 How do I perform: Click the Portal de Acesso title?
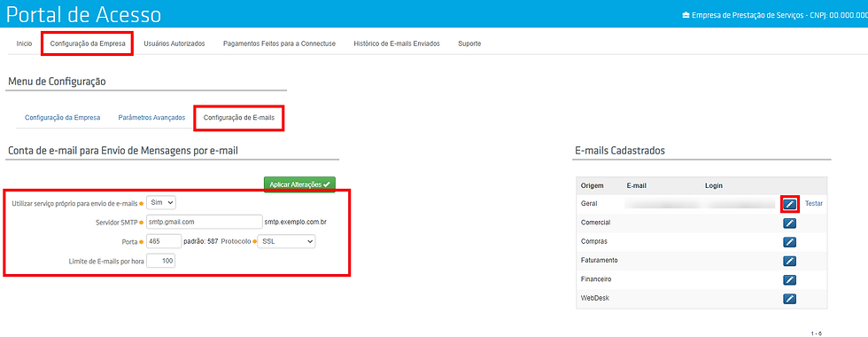point(84,15)
